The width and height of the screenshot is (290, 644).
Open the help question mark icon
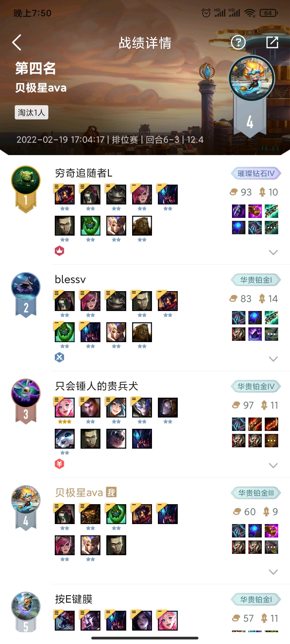pyautogui.click(x=238, y=42)
